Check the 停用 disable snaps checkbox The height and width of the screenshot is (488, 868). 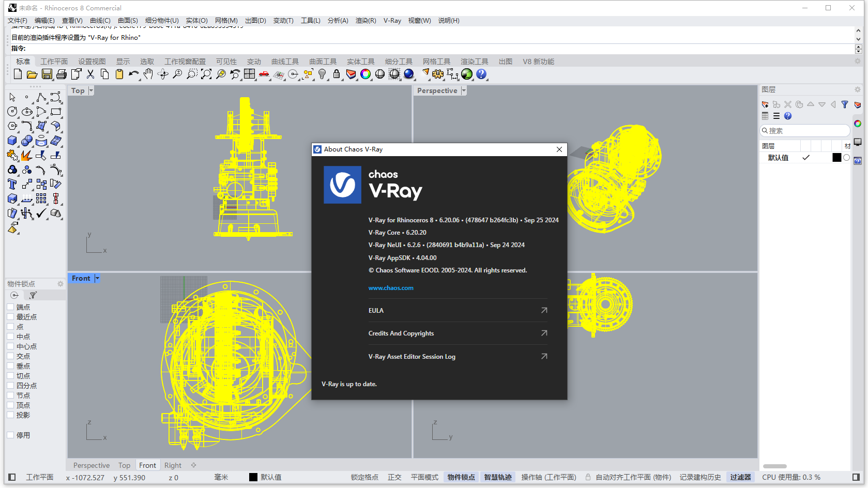[x=10, y=435]
